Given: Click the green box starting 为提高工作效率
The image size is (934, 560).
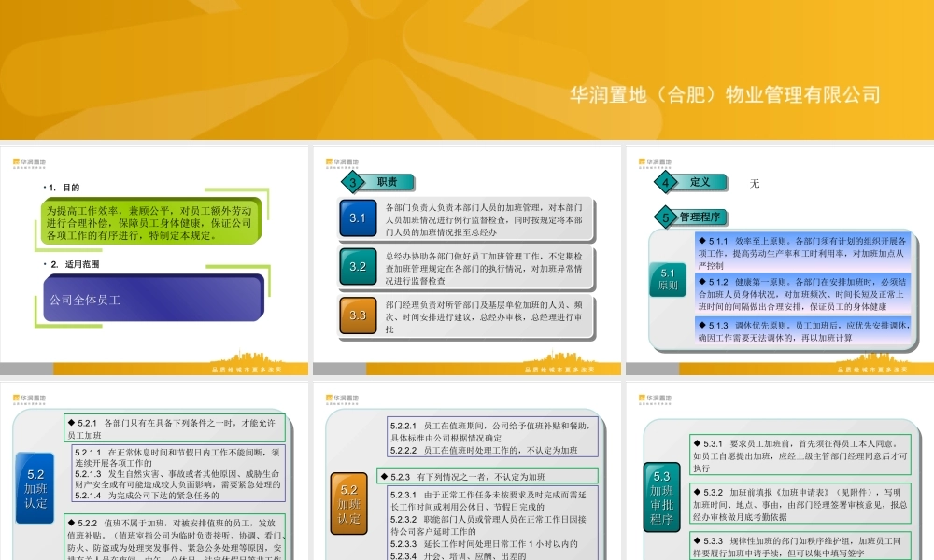Looking at the screenshot, I should (151, 221).
